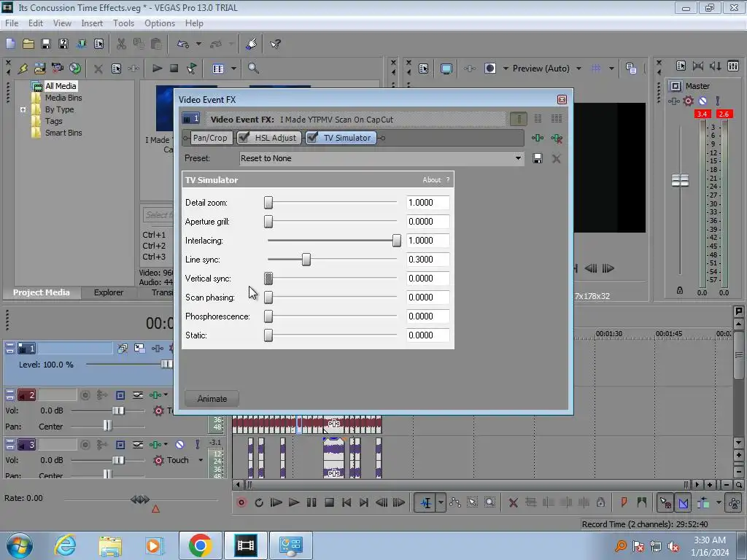This screenshot has width=747, height=560.
Task: Open the Normal Edit Tool dropdown arrow
Action: [x=441, y=502]
